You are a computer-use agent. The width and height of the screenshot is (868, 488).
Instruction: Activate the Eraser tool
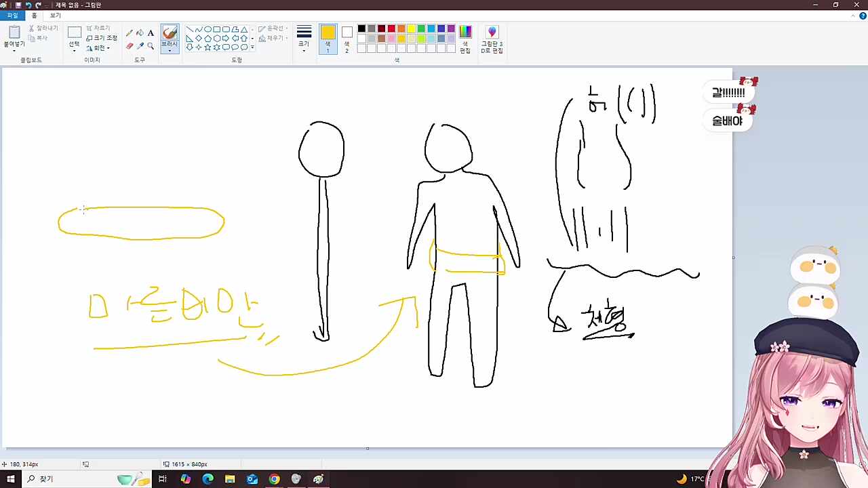(x=130, y=46)
